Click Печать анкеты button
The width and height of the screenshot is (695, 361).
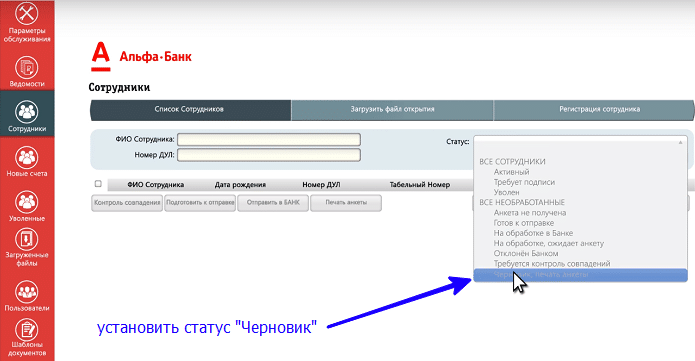pyautogui.click(x=346, y=203)
